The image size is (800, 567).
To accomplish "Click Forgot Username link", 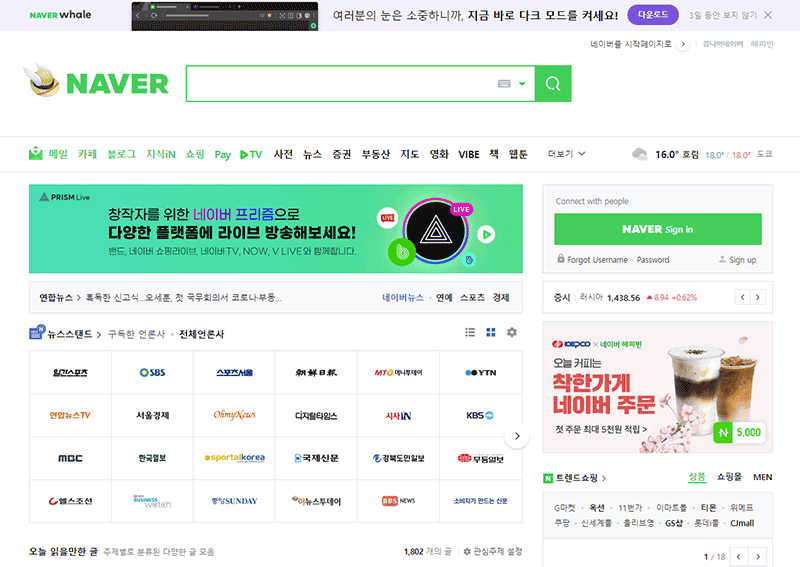I will [x=597, y=260].
